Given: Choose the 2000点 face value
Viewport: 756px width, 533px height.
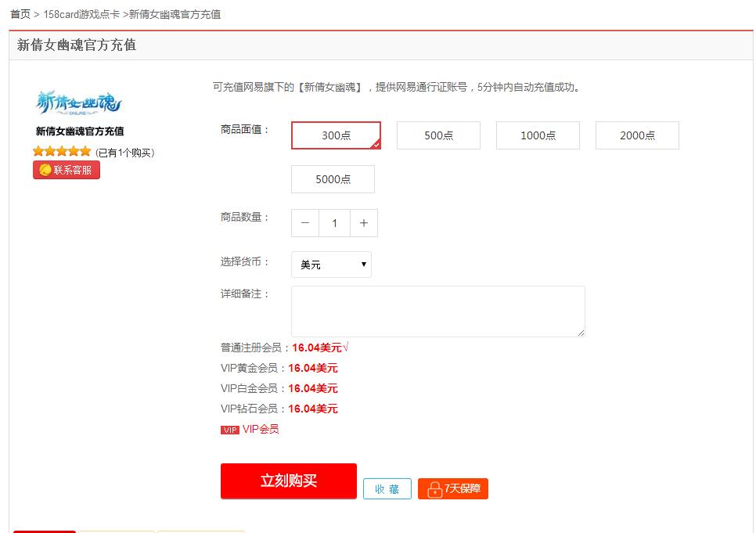Looking at the screenshot, I should click(x=637, y=135).
